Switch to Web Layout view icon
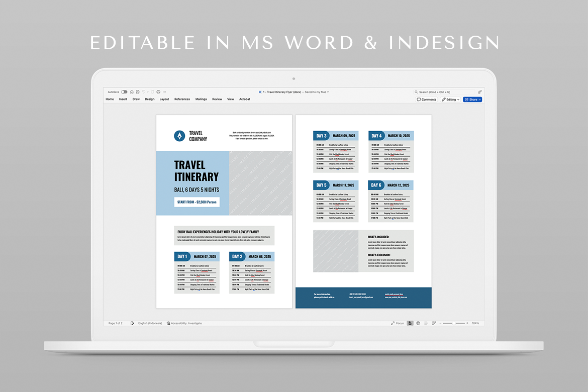 point(418,323)
